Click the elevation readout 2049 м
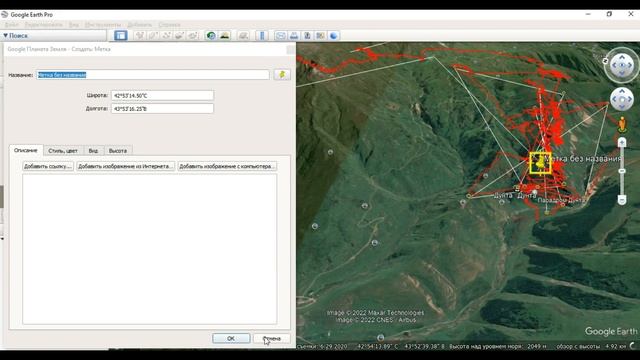 pos(537,346)
